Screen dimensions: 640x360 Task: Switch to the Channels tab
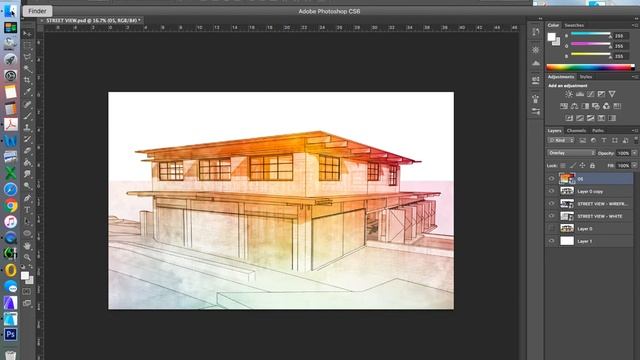coord(576,131)
